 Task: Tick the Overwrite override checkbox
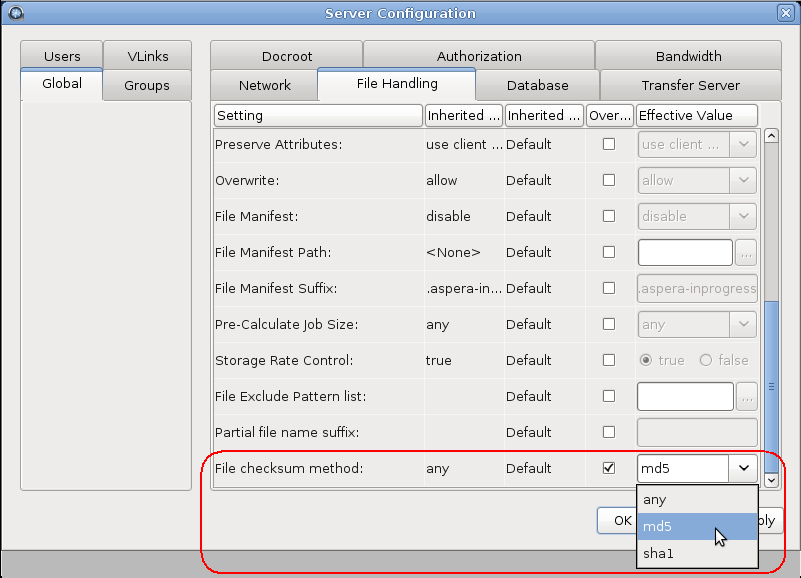point(609,180)
